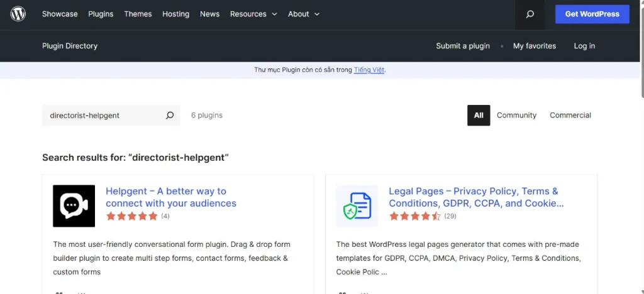Click Helpgent description text
Viewport: 644px width, 294px height.
pos(172,258)
